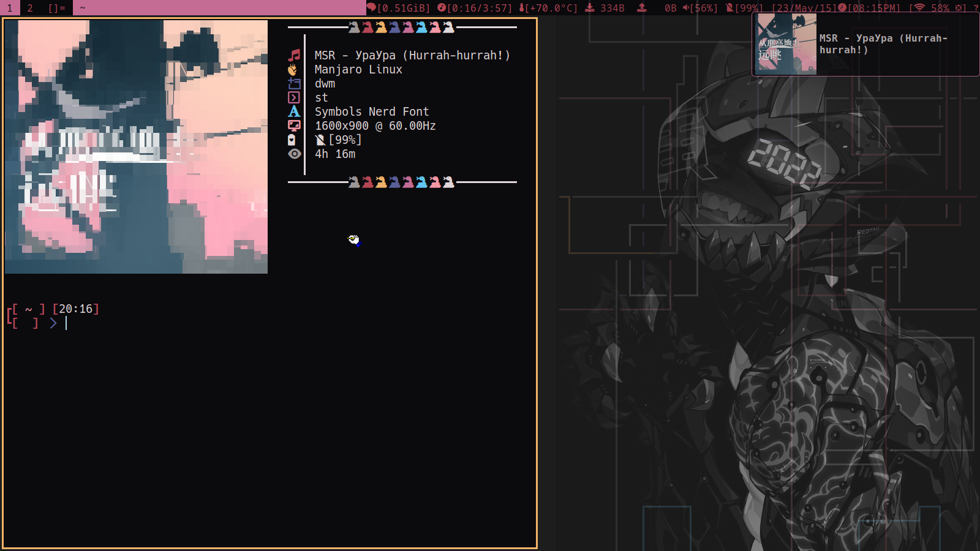Click the 4h 16m uptime text
Screen dimensions: 980x551
tap(335, 154)
